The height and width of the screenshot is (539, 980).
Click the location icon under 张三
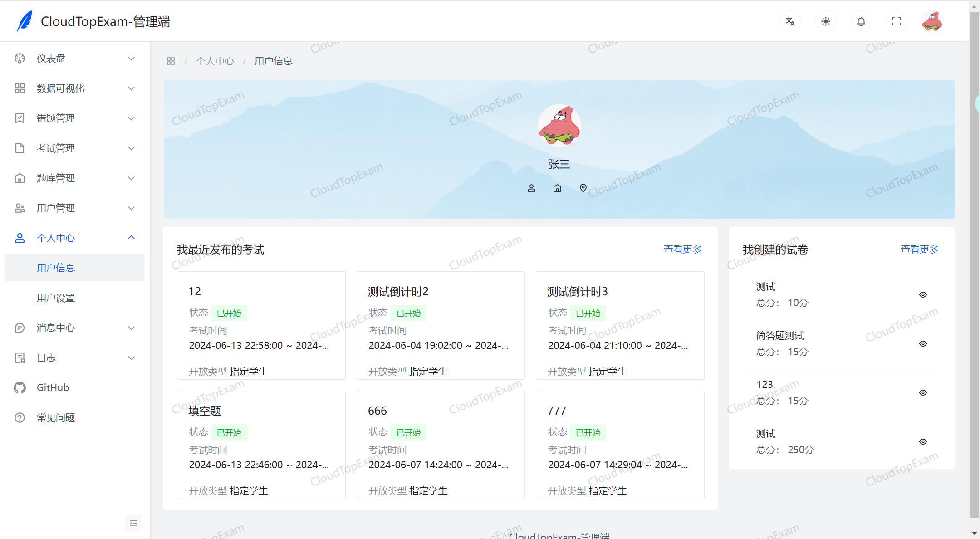click(x=583, y=188)
